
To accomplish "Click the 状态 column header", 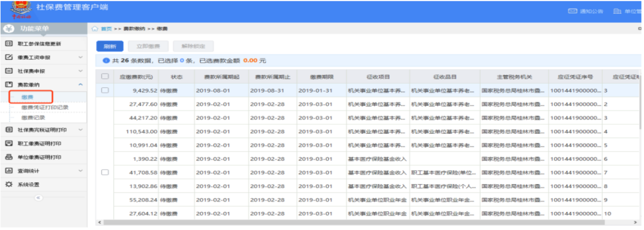I will click(176, 76).
